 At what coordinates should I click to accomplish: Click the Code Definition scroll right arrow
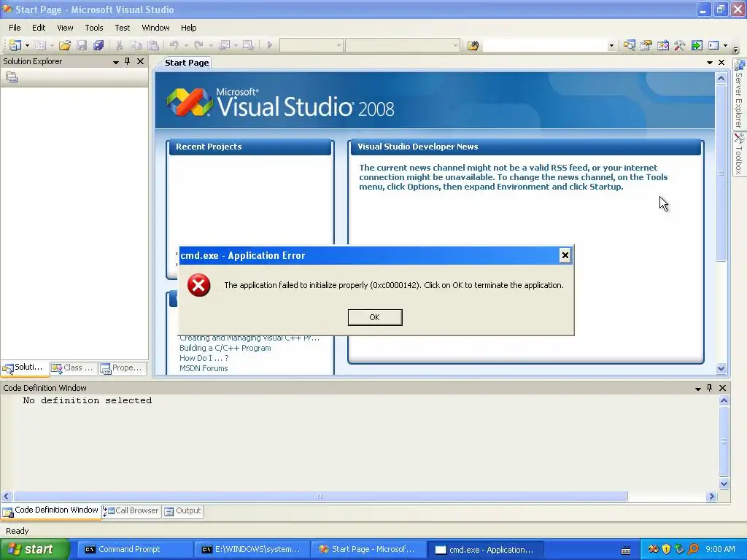[x=711, y=496]
